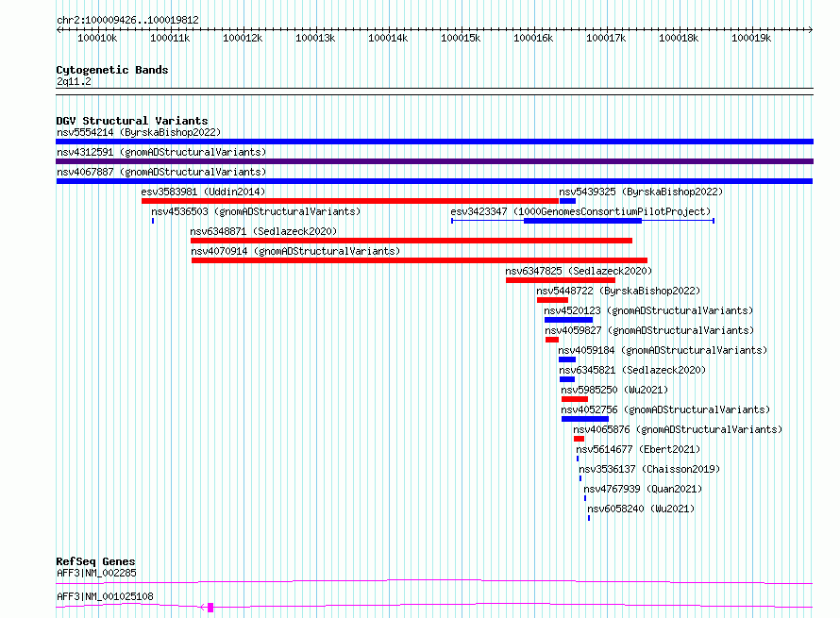Viewport: 840px width, 618px height.
Task: Click the Cytogenetic Bands track title
Action: tap(112, 70)
